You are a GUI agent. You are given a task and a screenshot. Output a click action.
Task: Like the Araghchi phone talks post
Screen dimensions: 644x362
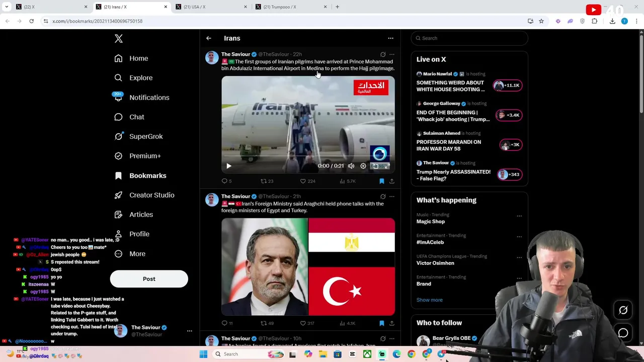[x=307, y=323]
